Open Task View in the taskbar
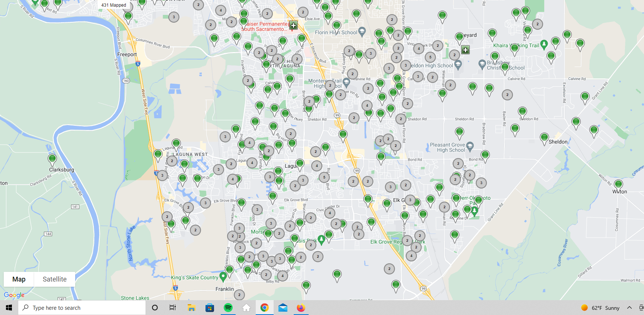The width and height of the screenshot is (644, 315). coord(173,308)
